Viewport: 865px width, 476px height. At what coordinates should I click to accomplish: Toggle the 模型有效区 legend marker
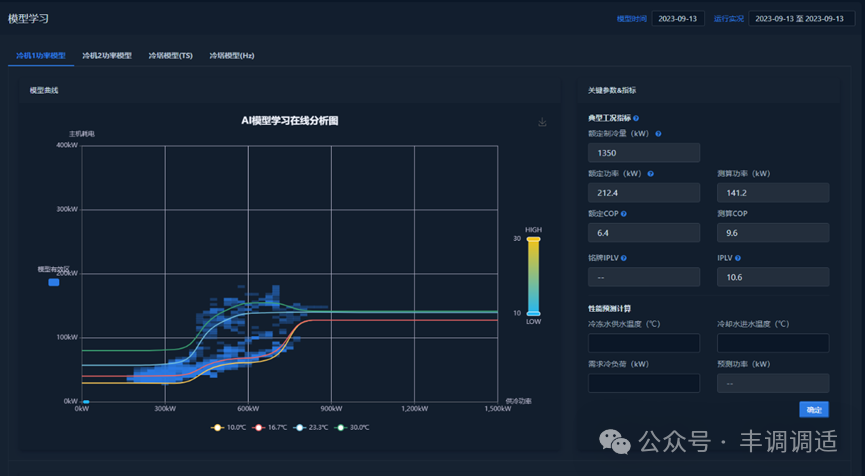tap(54, 282)
